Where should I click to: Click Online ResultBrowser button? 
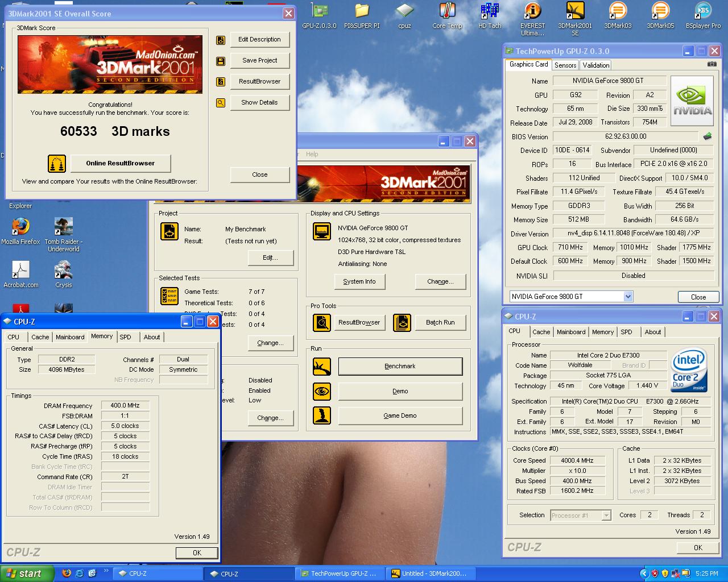pos(121,164)
